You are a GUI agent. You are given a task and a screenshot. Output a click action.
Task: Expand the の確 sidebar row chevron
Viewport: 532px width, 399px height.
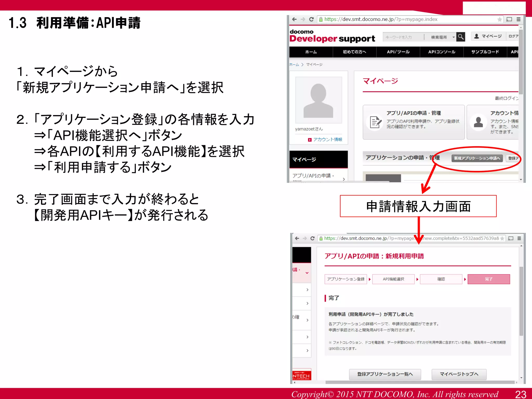click(308, 320)
